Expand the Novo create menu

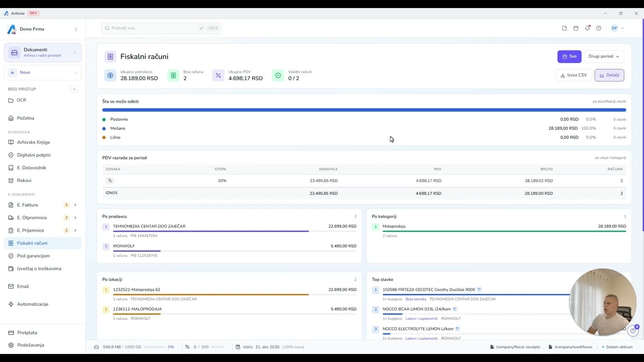43,72
